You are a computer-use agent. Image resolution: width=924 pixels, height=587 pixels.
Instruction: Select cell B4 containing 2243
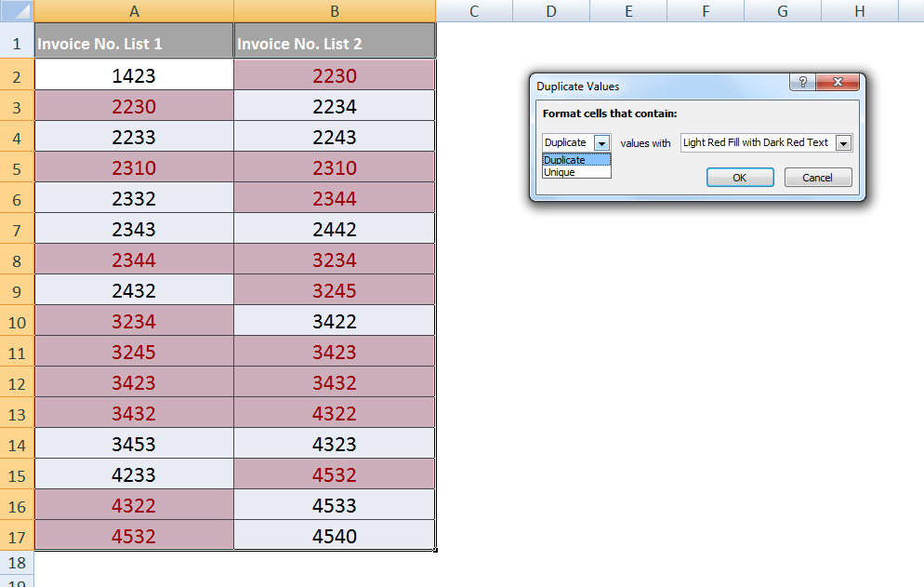coord(335,136)
